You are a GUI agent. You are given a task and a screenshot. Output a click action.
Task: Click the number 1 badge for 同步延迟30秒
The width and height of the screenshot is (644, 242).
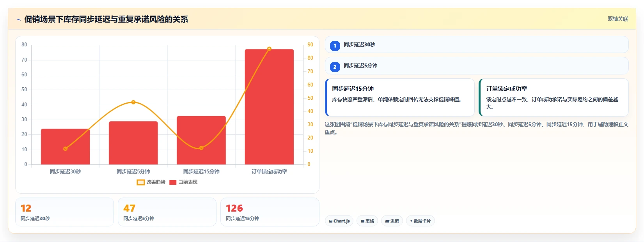(x=335, y=46)
